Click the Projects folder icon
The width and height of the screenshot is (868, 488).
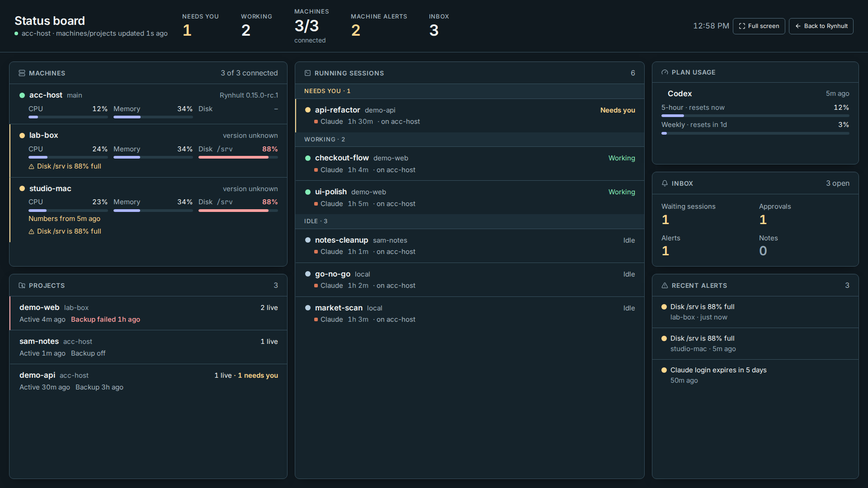[22, 286]
